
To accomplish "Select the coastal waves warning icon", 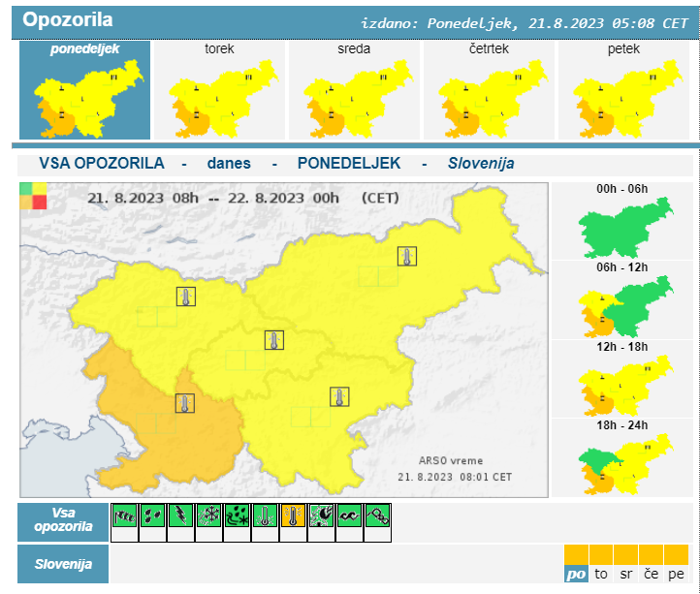I will coord(350,516).
